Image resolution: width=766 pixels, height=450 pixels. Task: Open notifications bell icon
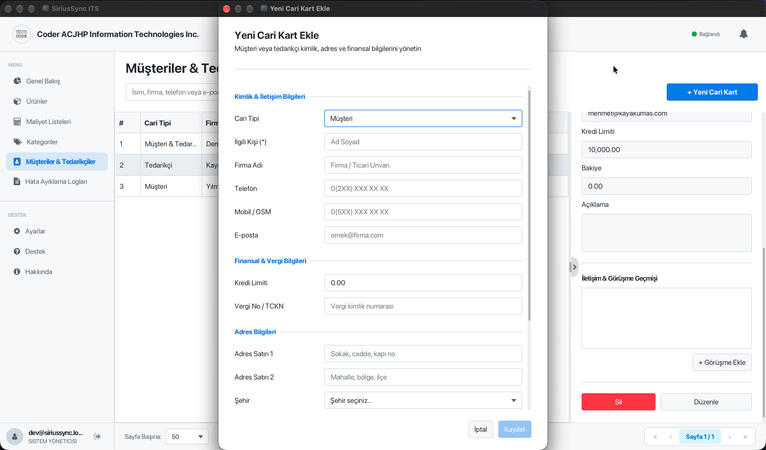pos(744,34)
